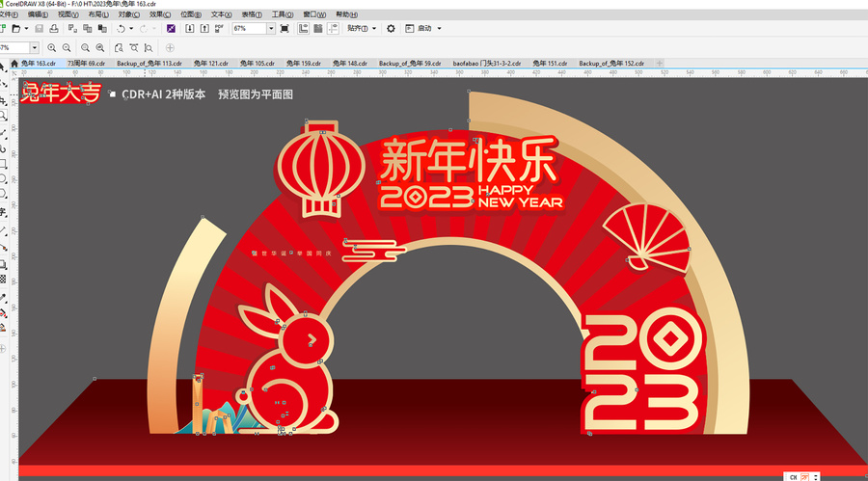
Task: Select the Rectangle tool in the toolbox
Action: pos(3,165)
